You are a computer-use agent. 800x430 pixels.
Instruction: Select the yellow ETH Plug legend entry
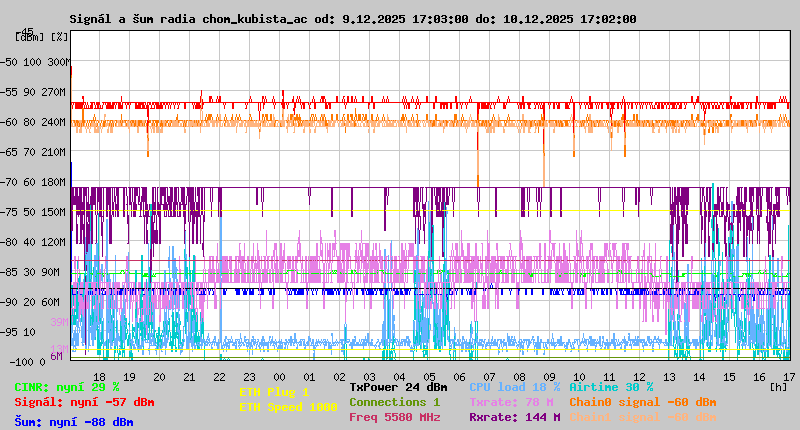(274, 393)
